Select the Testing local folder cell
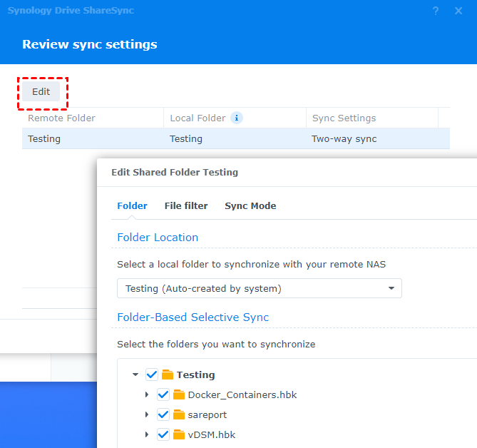The width and height of the screenshot is (477, 448). [186, 139]
